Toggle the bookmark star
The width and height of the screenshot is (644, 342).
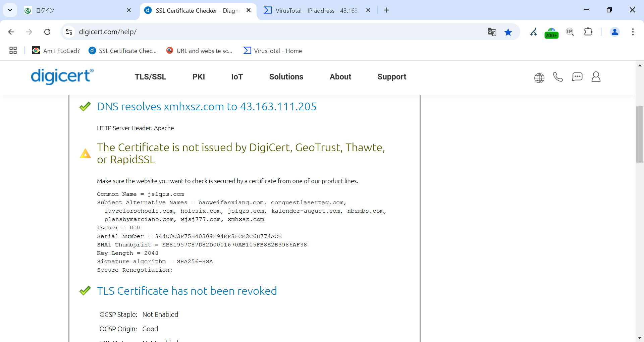coord(508,32)
